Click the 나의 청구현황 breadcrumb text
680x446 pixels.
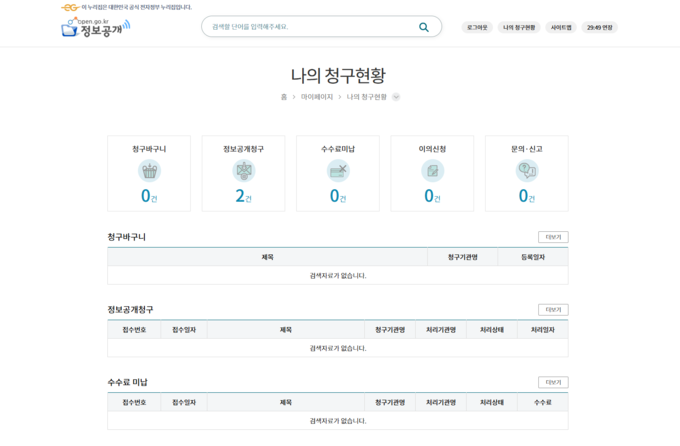point(366,97)
